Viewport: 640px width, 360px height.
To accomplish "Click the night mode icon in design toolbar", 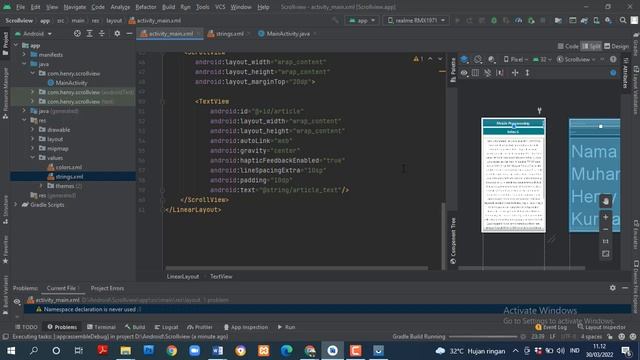I will click(492, 60).
